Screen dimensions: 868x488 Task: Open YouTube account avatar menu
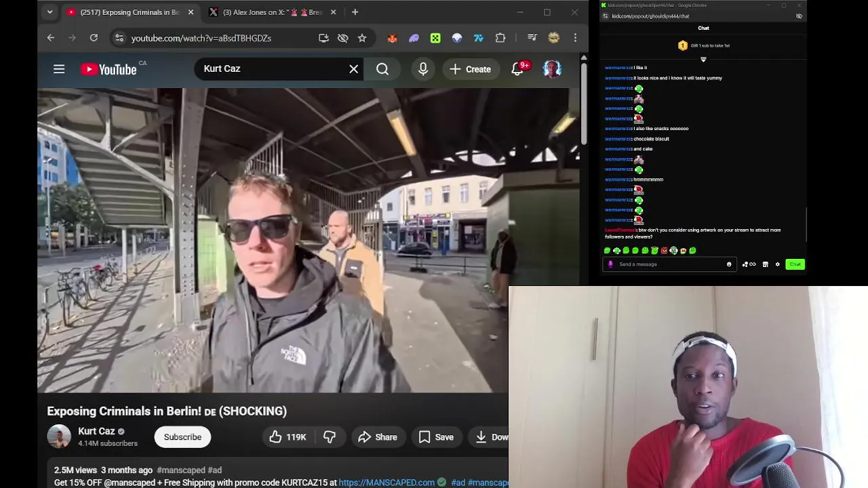click(x=552, y=69)
